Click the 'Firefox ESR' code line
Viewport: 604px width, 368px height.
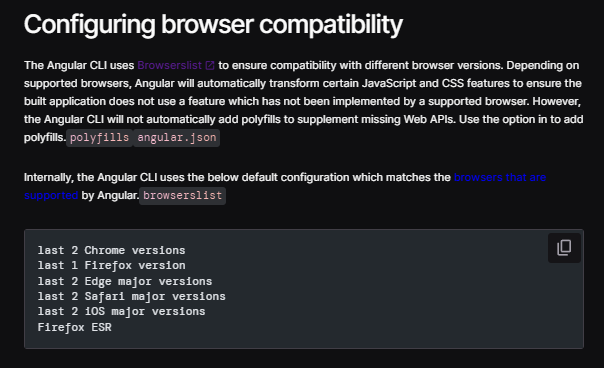(74, 327)
